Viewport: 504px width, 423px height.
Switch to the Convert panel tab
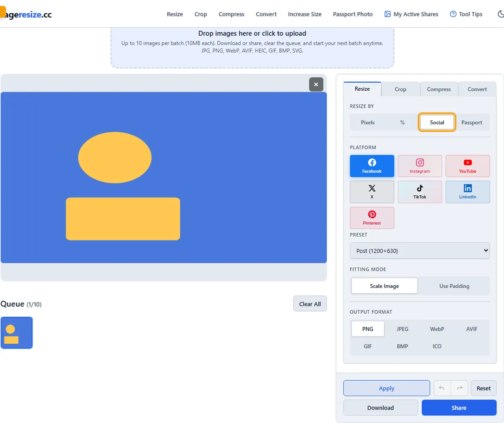pyautogui.click(x=477, y=89)
